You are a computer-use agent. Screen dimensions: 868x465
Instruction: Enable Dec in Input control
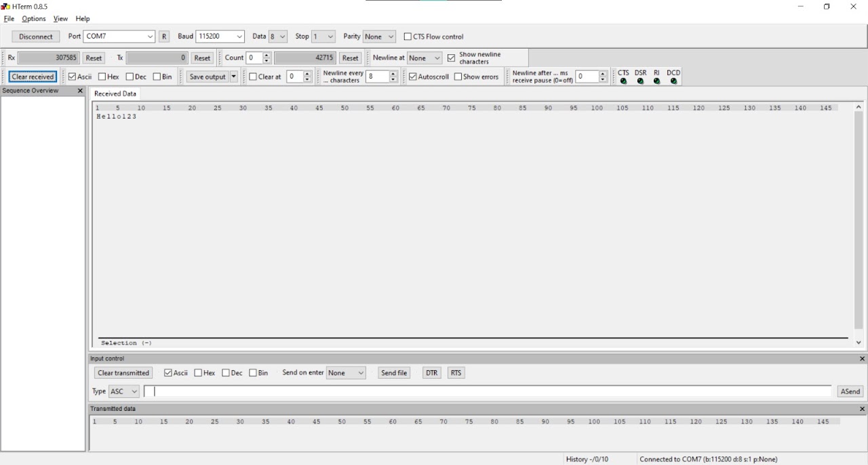point(226,373)
